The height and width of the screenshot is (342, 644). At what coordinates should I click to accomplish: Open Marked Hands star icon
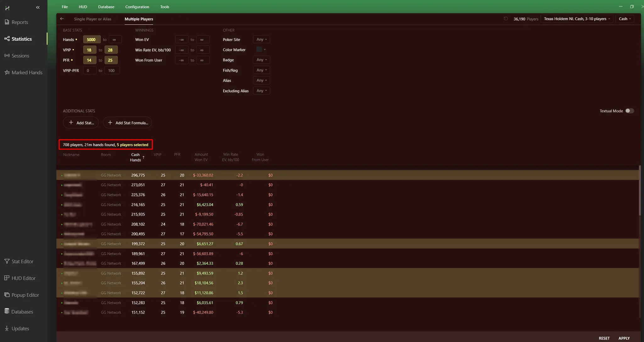pos(7,72)
